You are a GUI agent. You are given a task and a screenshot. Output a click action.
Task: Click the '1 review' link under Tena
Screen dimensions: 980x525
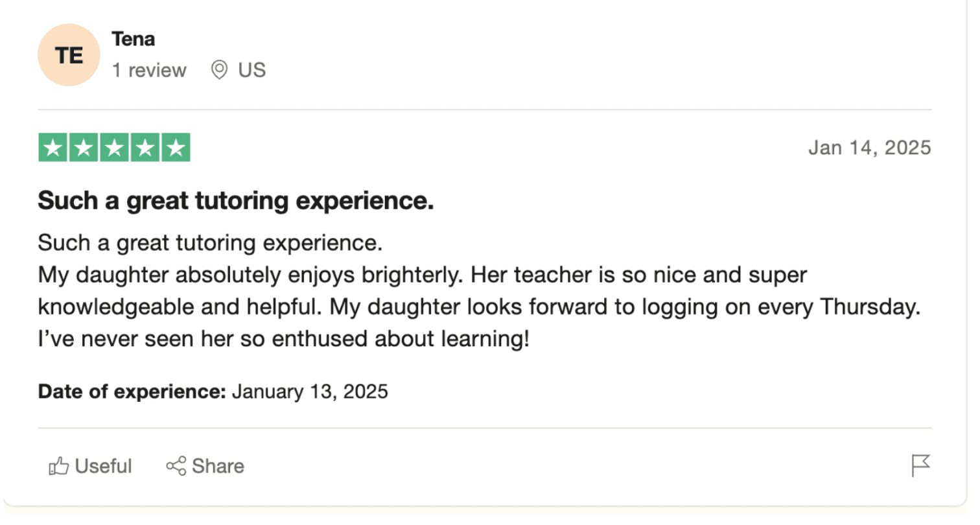click(148, 69)
